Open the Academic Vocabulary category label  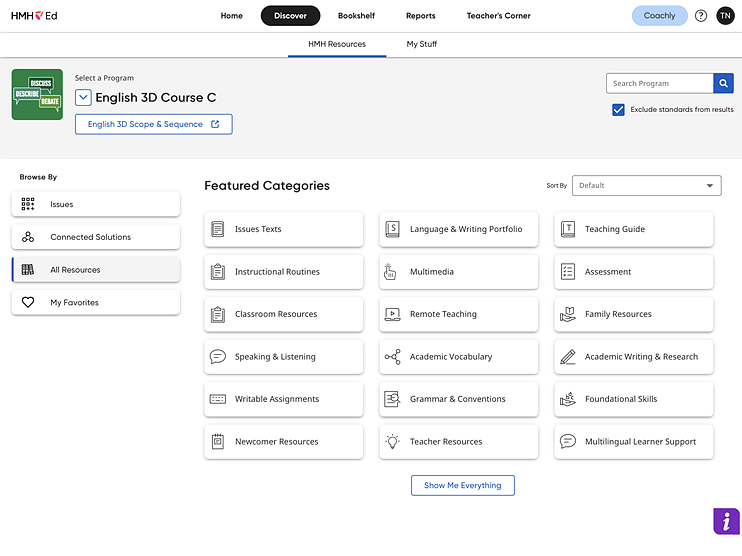coord(450,356)
